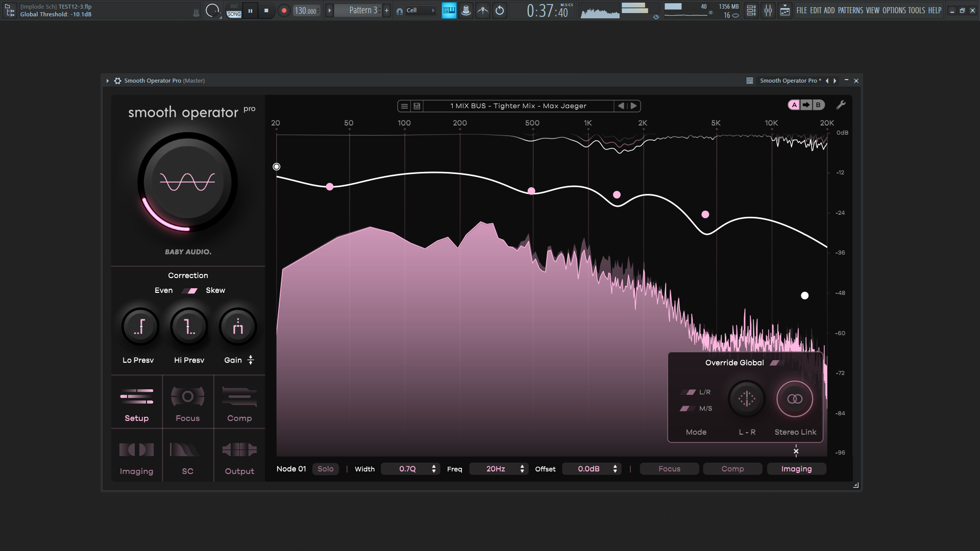The image size is (980, 551).
Task: Toggle the Even/Skew correction switch
Action: (x=189, y=291)
